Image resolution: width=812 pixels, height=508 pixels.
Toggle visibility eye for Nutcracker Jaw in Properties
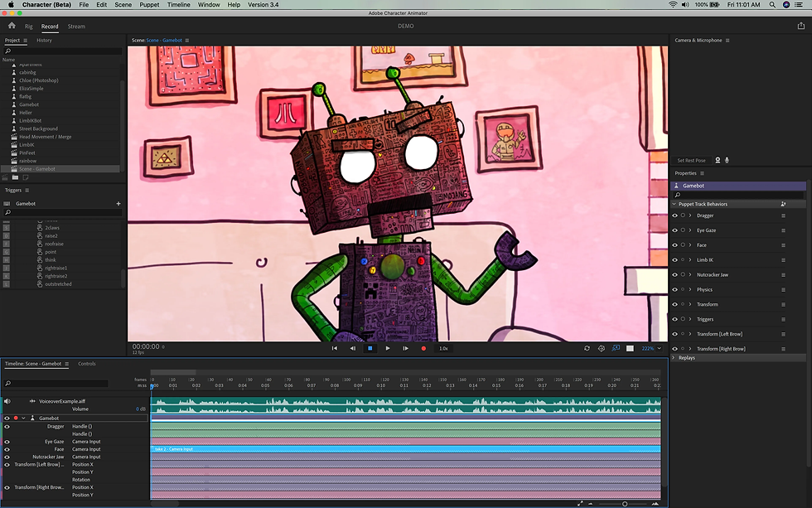674,275
